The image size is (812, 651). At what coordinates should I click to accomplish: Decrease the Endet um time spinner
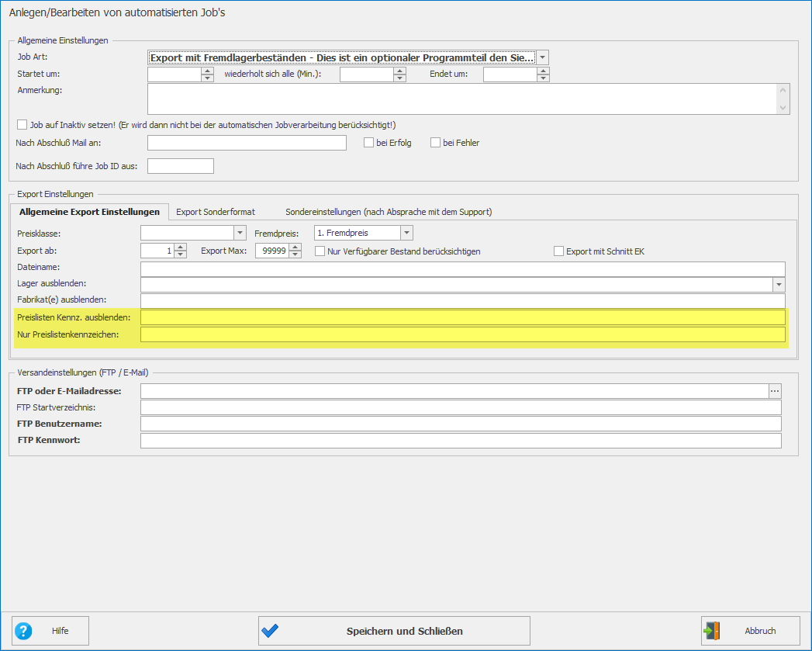[x=543, y=78]
